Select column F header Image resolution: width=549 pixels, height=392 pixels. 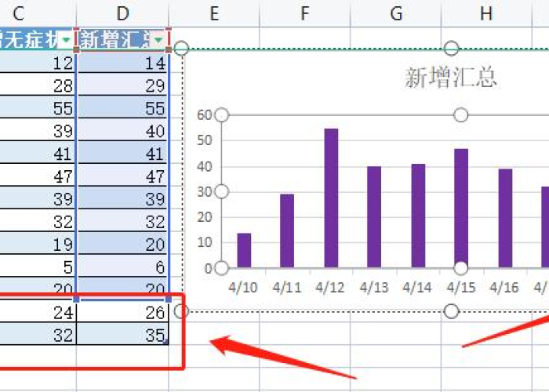point(305,13)
